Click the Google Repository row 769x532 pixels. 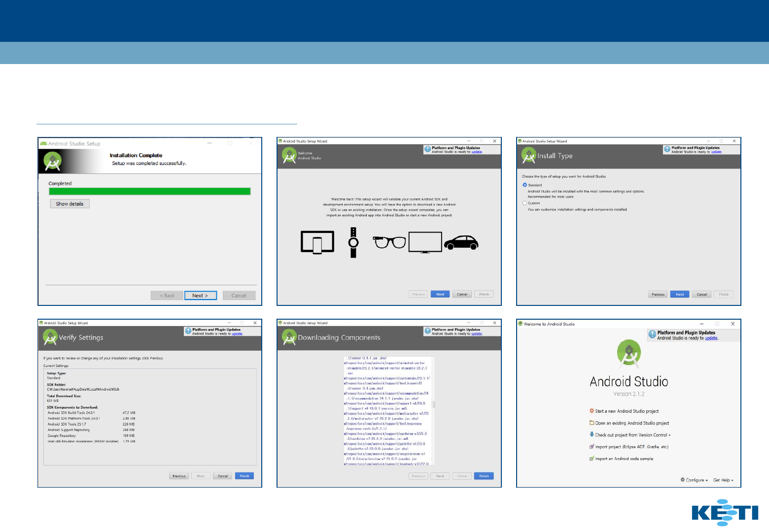pyautogui.click(x=92, y=435)
